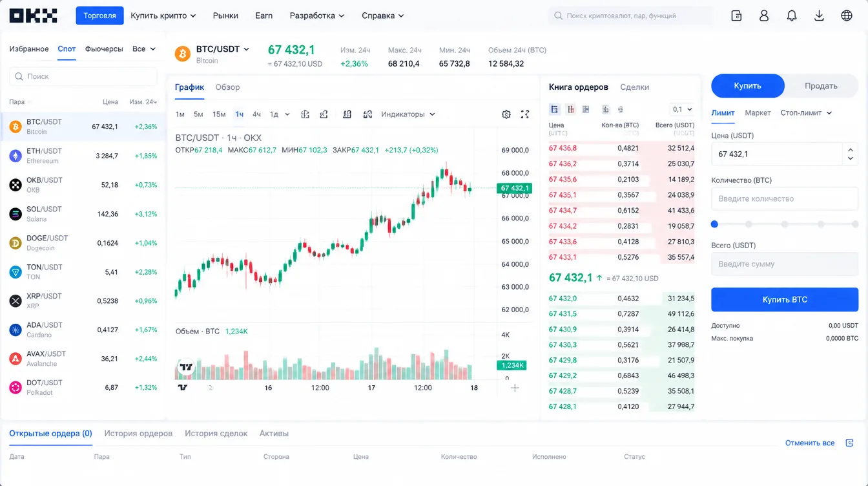
Task: Expand chart to fullscreen
Action: pos(525,114)
